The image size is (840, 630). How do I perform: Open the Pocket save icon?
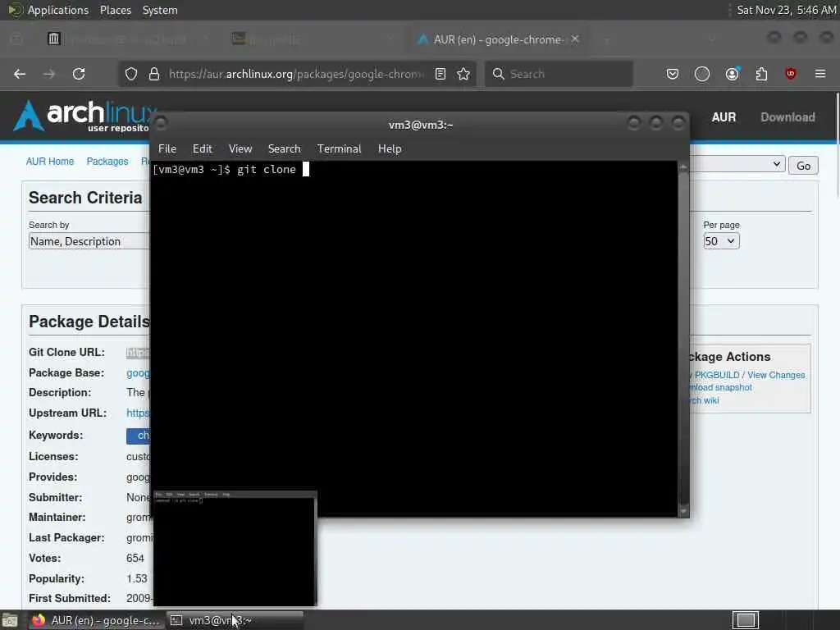click(x=673, y=74)
